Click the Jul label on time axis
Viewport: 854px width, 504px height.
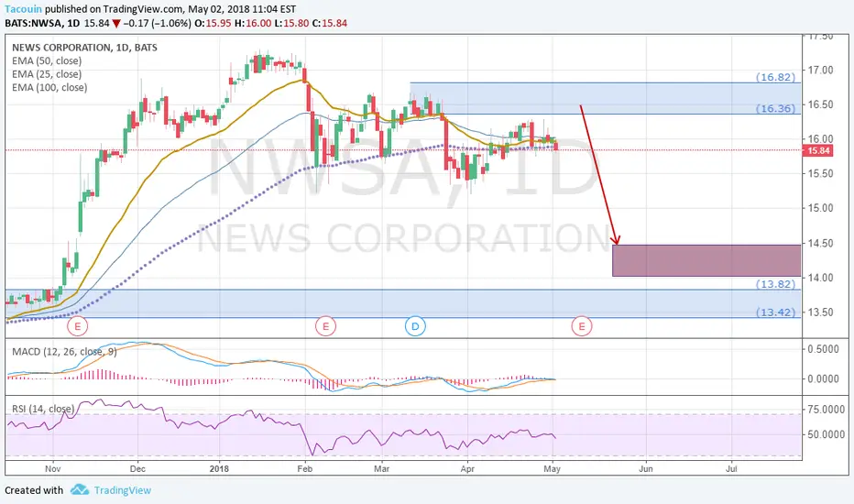coord(731,468)
